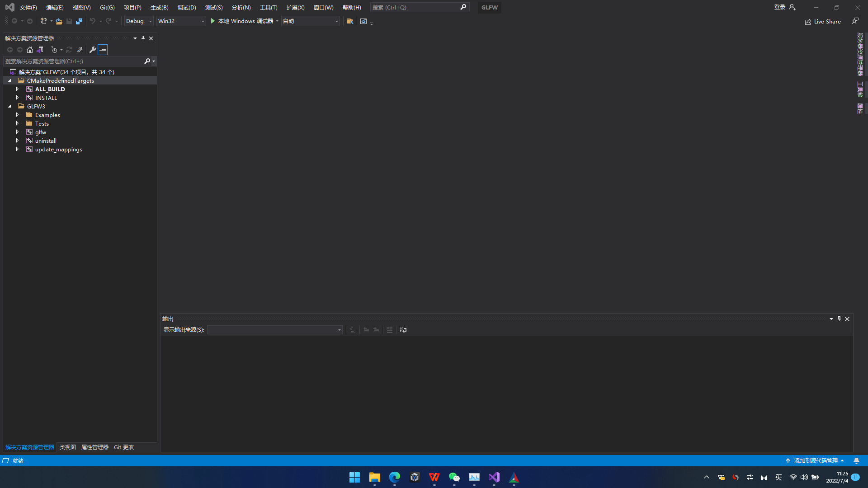This screenshot has height=488, width=868.
Task: Click Save All icon in toolbar
Action: pyautogui.click(x=79, y=21)
